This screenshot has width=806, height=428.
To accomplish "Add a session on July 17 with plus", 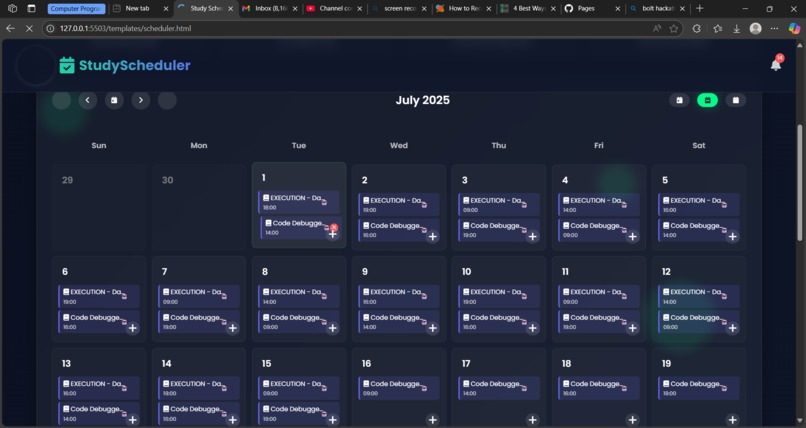I will [x=533, y=420].
